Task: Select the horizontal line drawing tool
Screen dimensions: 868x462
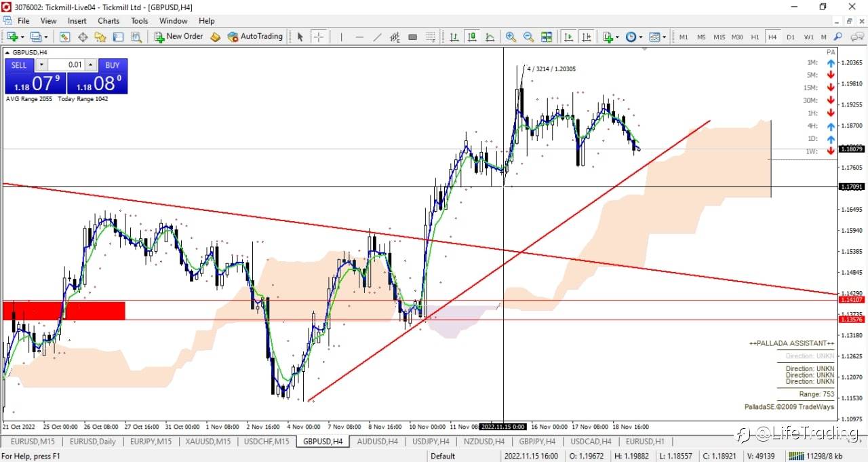Action: [x=359, y=37]
